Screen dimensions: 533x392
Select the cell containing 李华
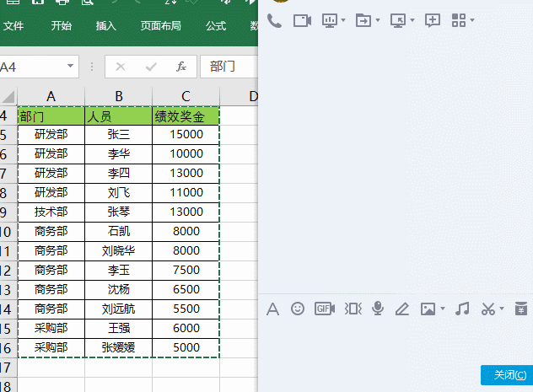point(119,154)
